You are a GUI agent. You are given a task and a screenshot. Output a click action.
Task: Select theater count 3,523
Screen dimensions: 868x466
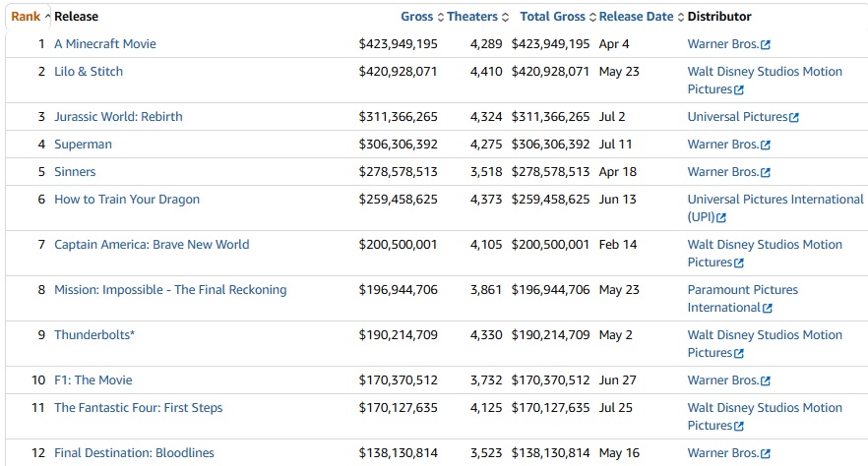pyautogui.click(x=486, y=453)
